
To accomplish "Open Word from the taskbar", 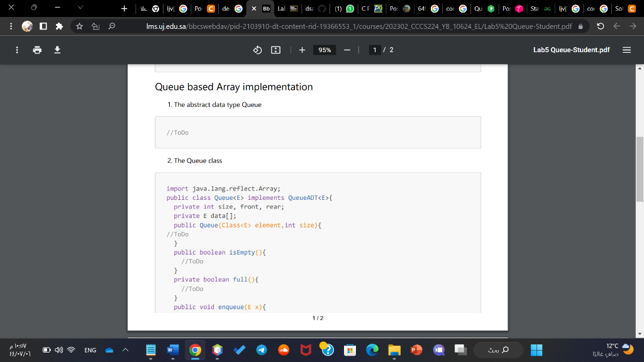I will [x=173, y=350].
